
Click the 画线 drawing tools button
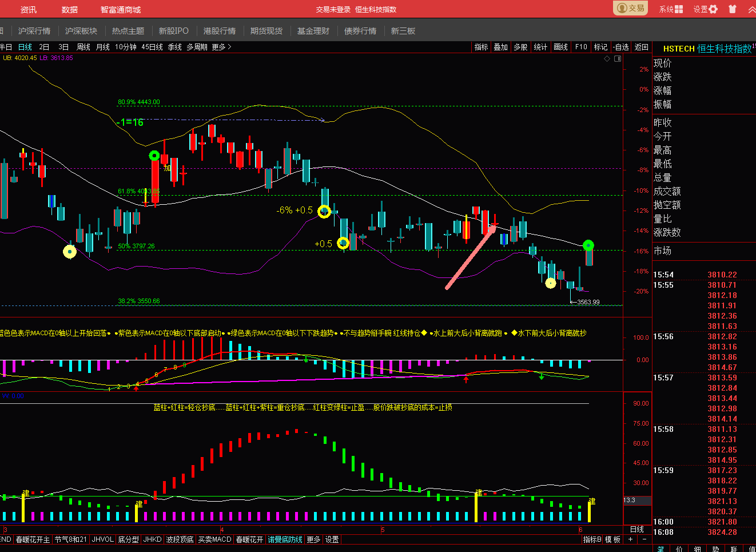560,47
